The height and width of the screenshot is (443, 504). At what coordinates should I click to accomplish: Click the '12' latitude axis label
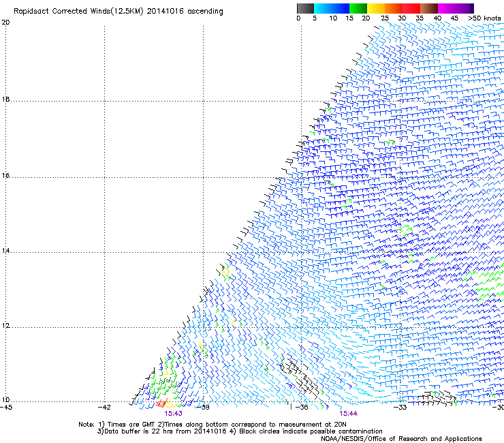(x=5, y=326)
